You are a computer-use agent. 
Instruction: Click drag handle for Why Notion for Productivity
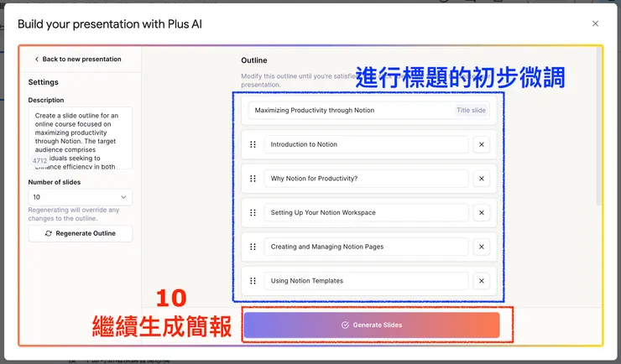pos(253,179)
